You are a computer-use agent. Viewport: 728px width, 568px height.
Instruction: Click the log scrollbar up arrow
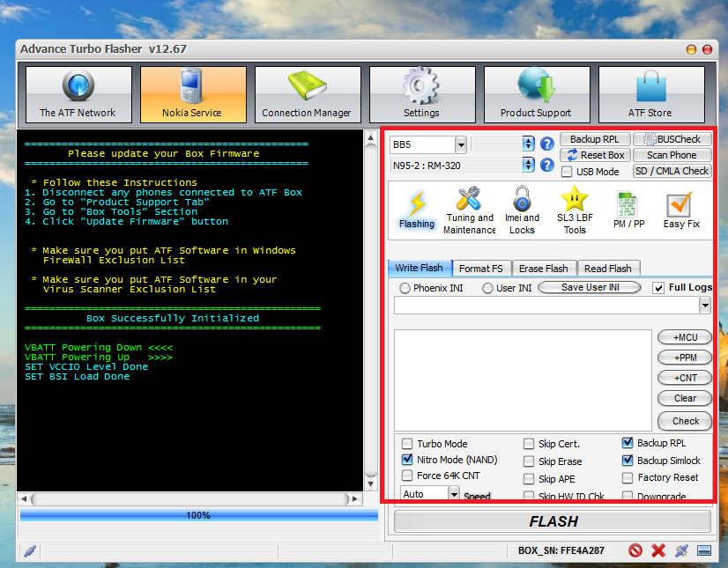click(x=370, y=138)
